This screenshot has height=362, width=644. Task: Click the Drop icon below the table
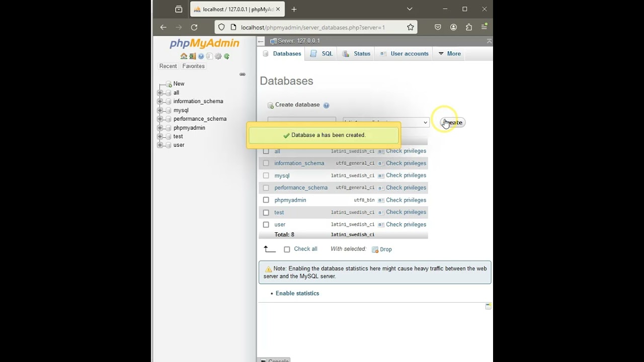(x=375, y=249)
